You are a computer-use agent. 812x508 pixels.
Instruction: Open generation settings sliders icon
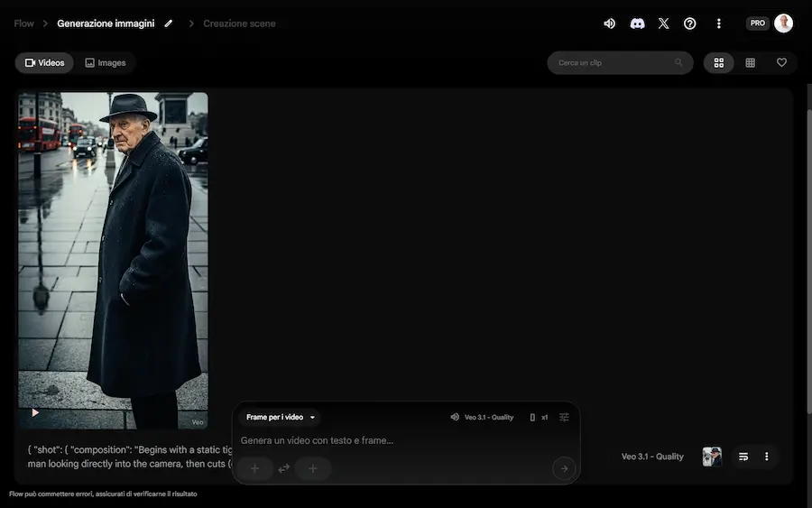point(564,417)
